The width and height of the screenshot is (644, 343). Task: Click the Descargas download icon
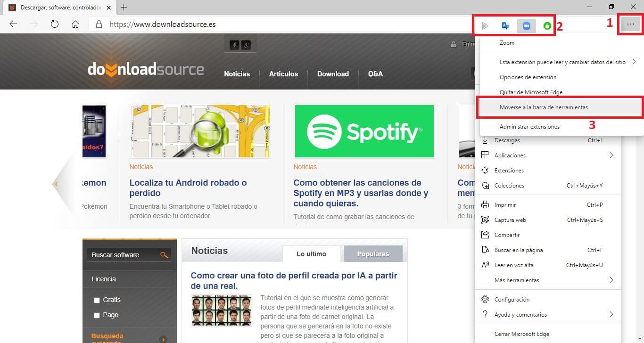pos(485,140)
